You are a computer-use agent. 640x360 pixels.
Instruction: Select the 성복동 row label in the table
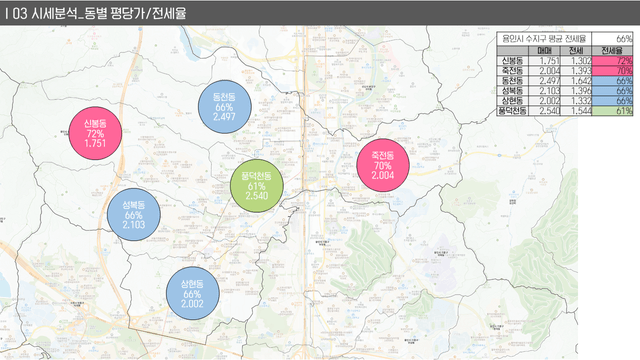[x=513, y=91]
